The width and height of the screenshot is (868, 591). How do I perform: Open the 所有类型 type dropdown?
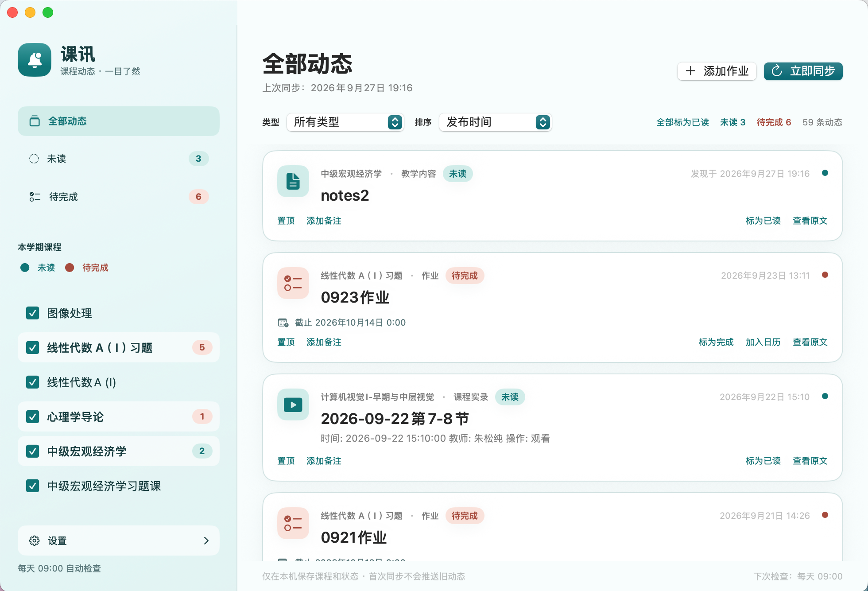(345, 122)
